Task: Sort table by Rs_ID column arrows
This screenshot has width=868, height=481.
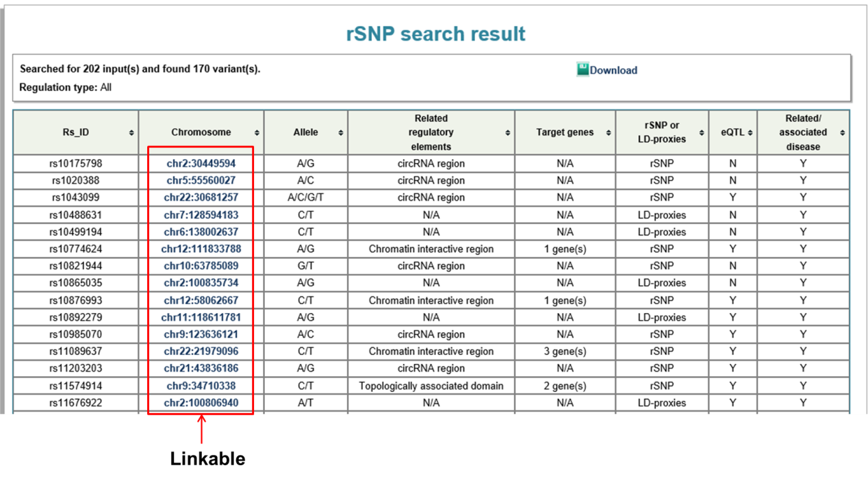Action: pyautogui.click(x=131, y=133)
